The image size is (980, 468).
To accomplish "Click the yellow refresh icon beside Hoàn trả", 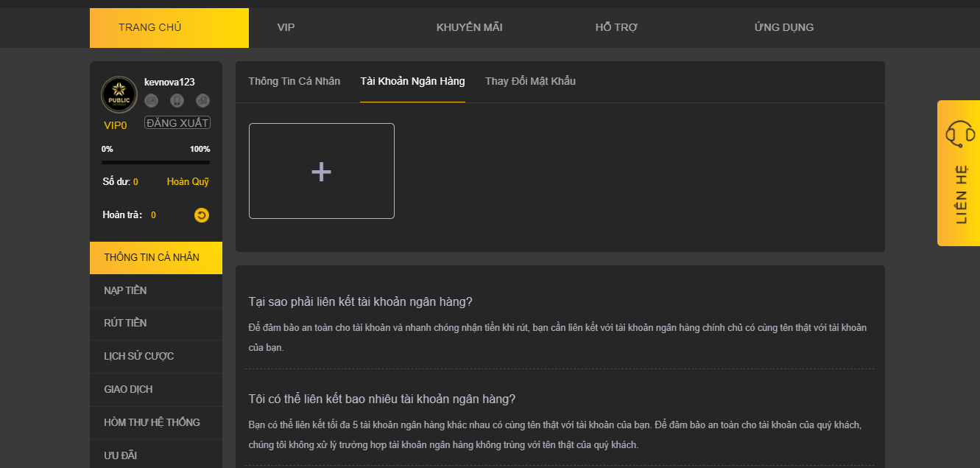I will (202, 215).
